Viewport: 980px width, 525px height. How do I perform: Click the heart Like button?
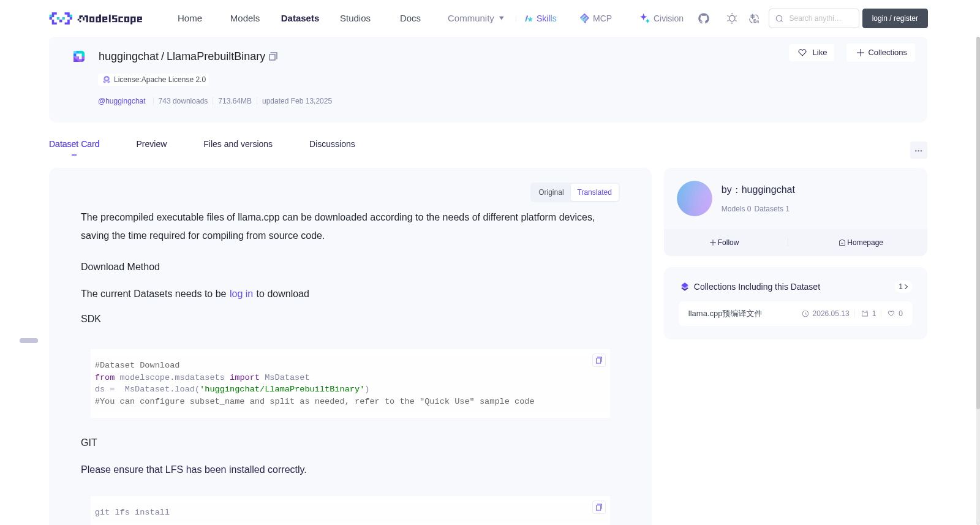coord(812,53)
